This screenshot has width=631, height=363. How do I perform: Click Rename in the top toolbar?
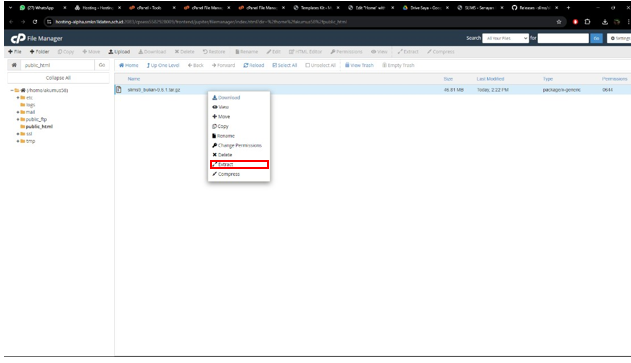[x=246, y=52]
